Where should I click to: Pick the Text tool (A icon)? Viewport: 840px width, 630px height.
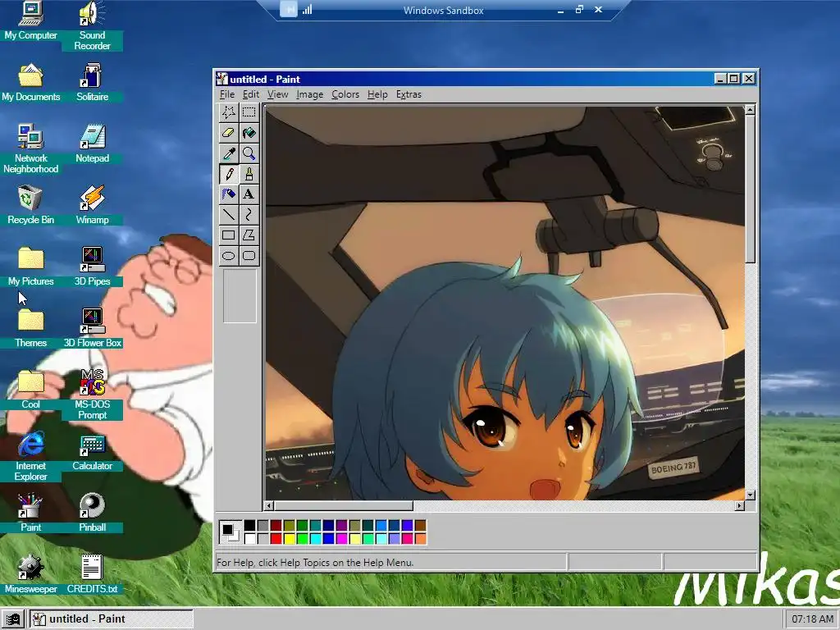pos(249,194)
